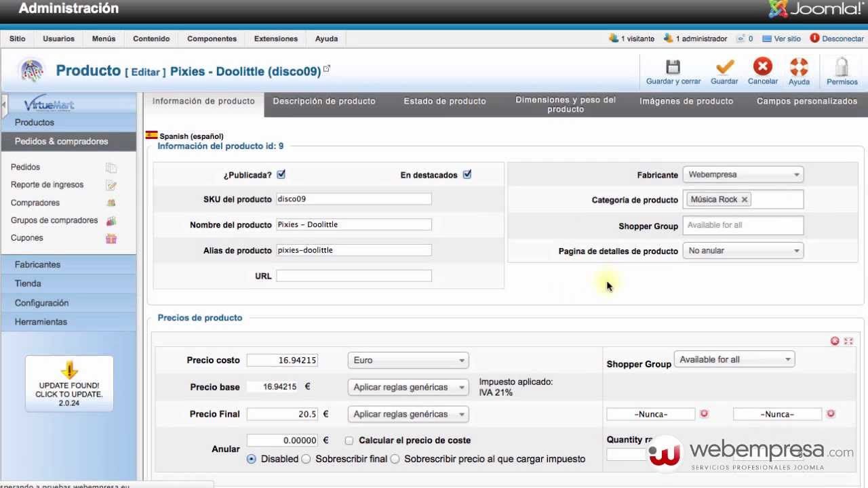
Task: Click the Cupones gift icon
Action: pyautogui.click(x=111, y=239)
